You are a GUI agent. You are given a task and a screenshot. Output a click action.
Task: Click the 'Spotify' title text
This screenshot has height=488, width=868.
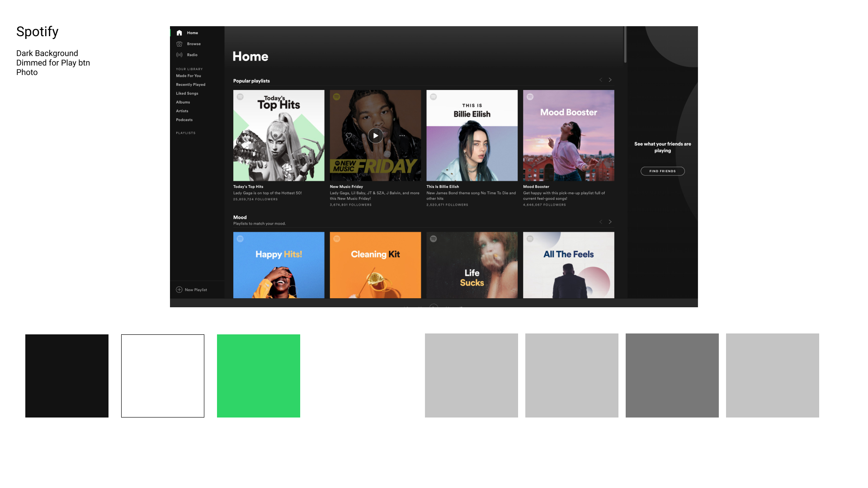(x=38, y=32)
